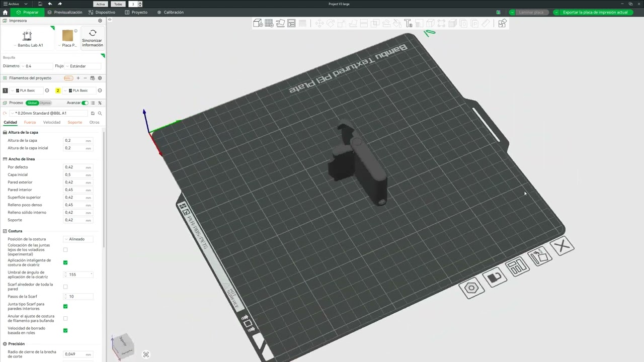644x362 pixels.
Task: Click plate settings hexagon icon on bed
Action: point(471,288)
